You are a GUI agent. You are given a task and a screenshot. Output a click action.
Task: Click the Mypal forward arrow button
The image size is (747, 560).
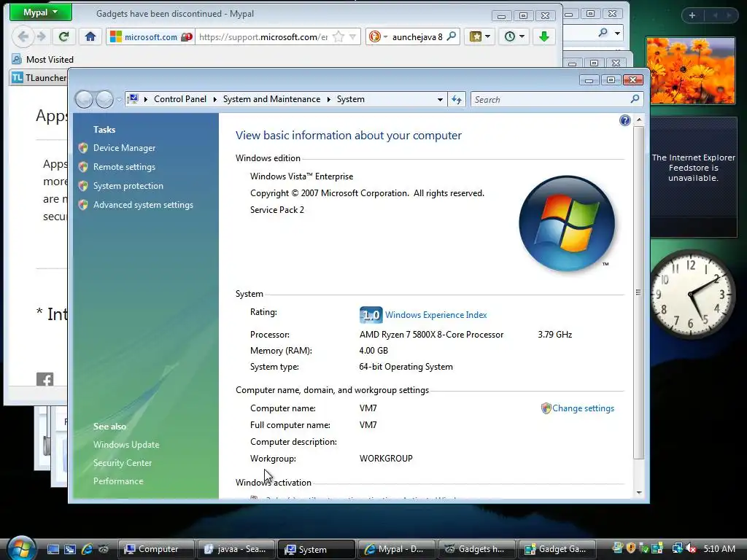(42, 36)
